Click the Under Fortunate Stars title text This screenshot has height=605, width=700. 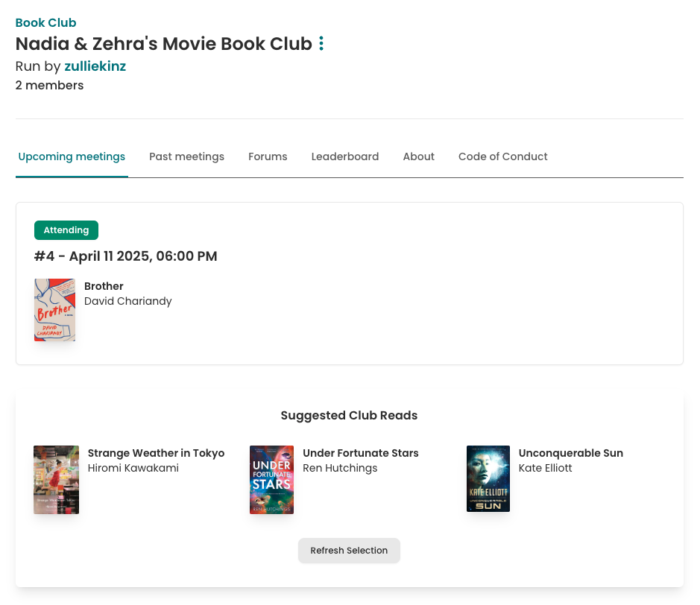coord(360,453)
